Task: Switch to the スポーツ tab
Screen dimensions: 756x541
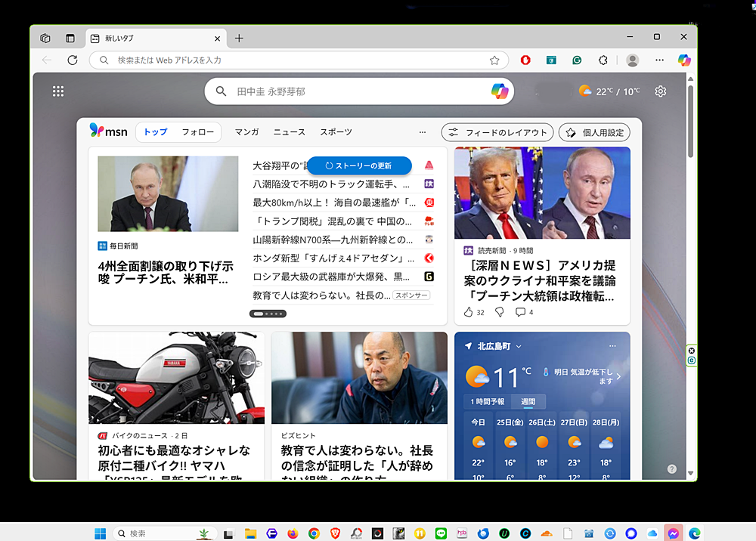Action: point(336,132)
